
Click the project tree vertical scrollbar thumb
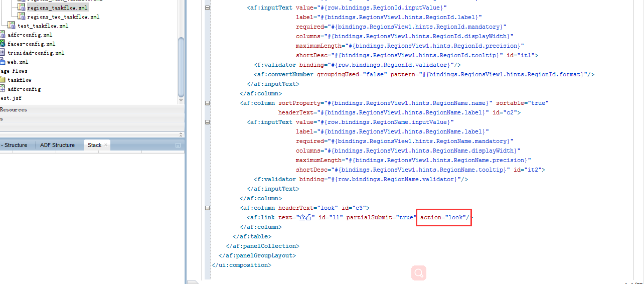pyautogui.click(x=181, y=67)
